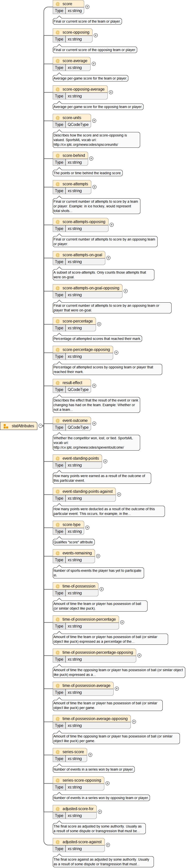This screenshot has height=868, width=187.
Task: Click the score-behind description text box
Action: [88, 173]
